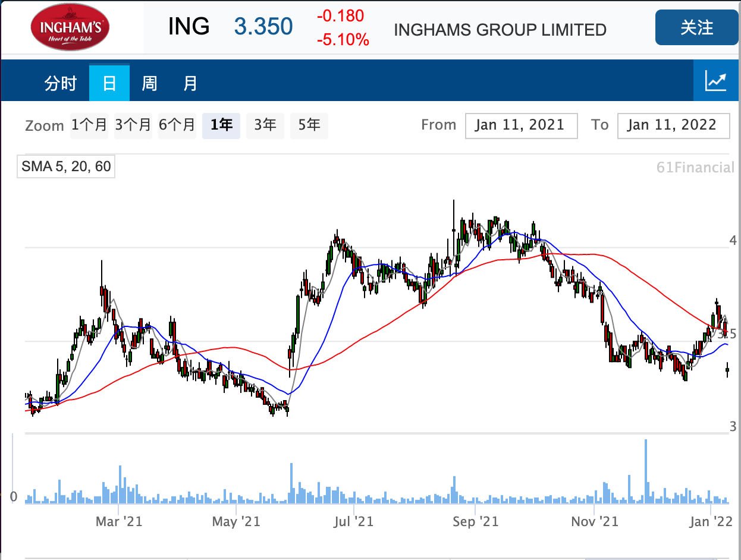The width and height of the screenshot is (741, 560).
Task: Click the Sep '21 axis label
Action: [475, 521]
